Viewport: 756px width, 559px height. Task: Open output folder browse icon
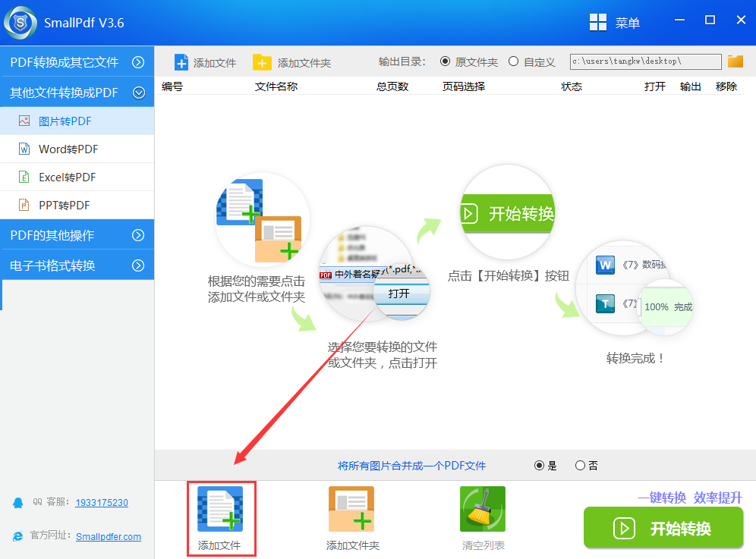735,61
